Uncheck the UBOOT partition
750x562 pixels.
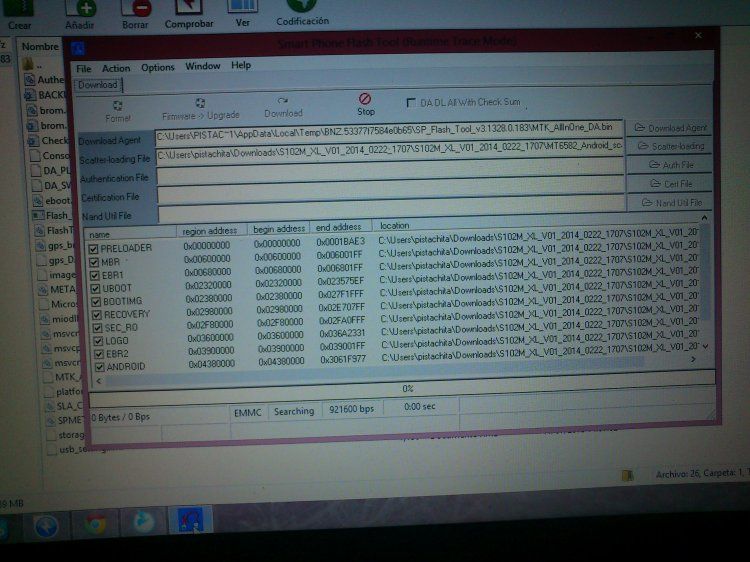[95, 288]
